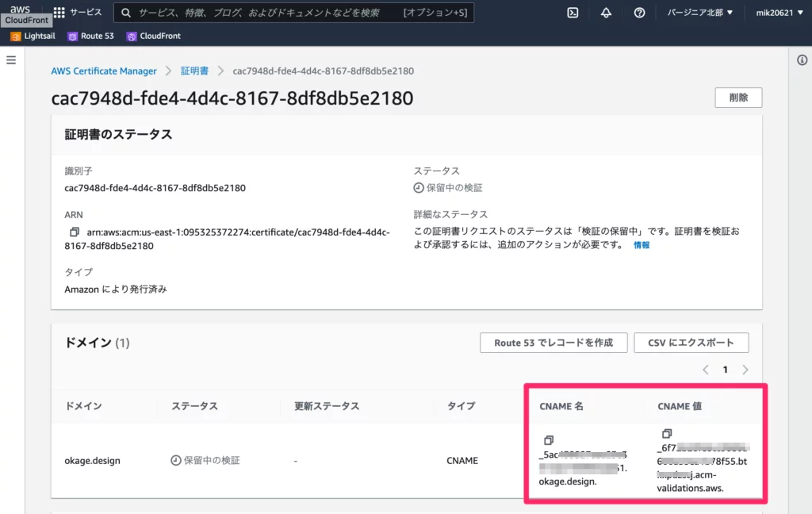Select page number 1 in pagination
Image resolution: width=812 pixels, height=514 pixels.
coord(725,370)
